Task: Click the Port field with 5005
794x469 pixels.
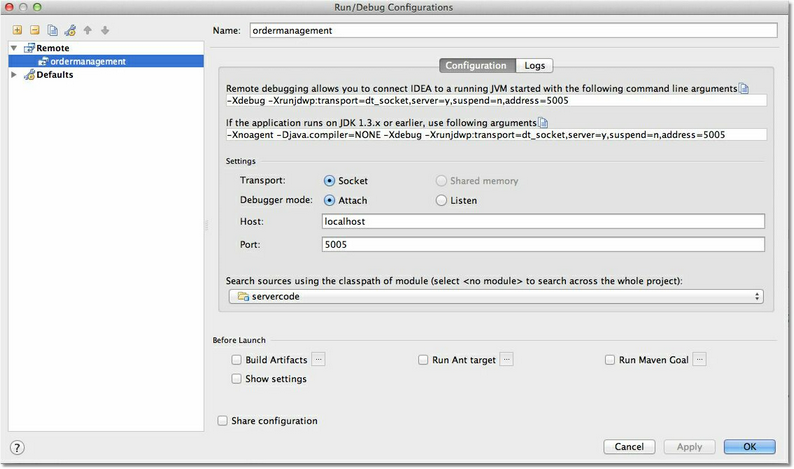Action: coord(543,245)
